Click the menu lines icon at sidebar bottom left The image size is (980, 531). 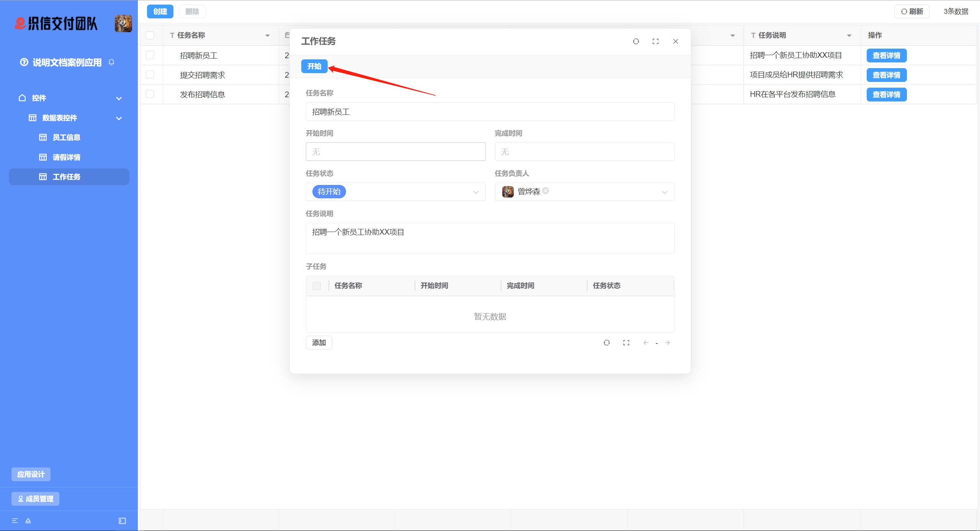click(15, 521)
